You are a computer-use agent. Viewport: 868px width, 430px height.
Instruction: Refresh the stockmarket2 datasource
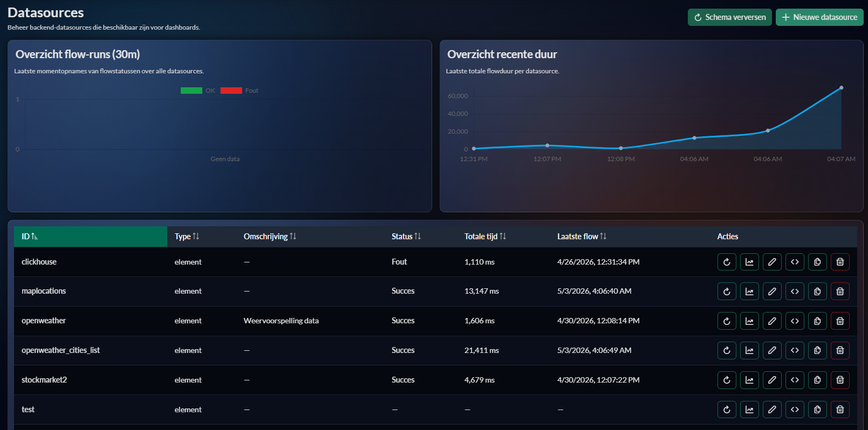(727, 380)
